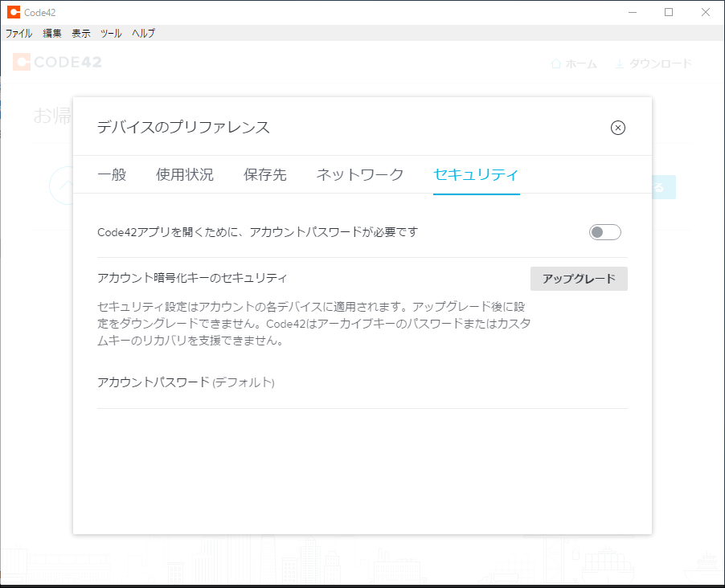The height and width of the screenshot is (588, 725).
Task: Click the アカウントパスワード (デフォルト) text
Action: 186,382
